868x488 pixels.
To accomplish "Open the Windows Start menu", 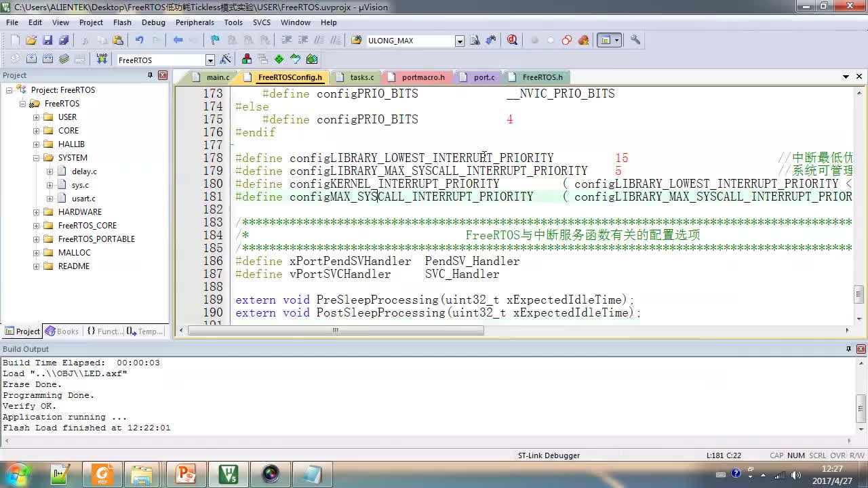I will coord(17,473).
